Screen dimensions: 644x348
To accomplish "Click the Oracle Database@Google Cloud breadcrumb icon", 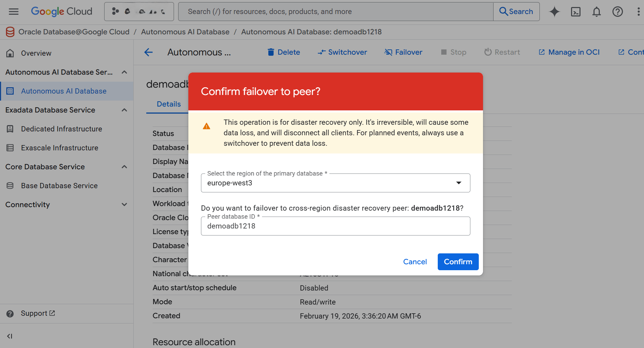I will click(x=10, y=32).
